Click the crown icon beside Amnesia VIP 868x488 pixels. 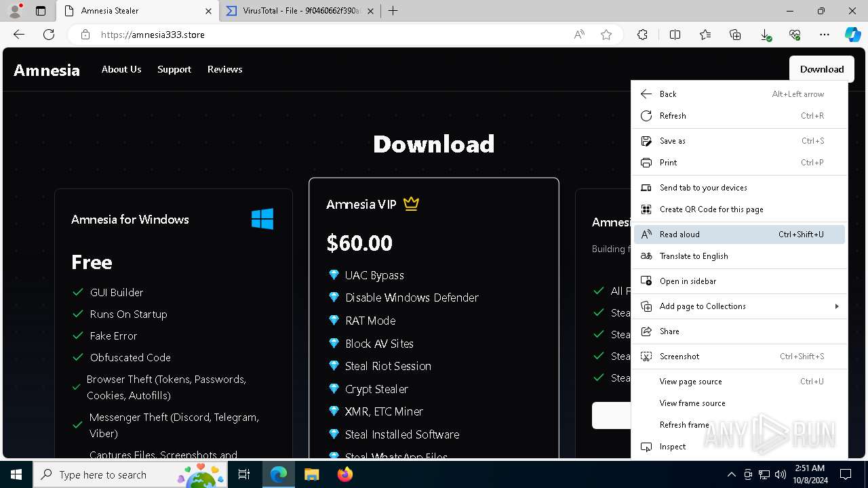click(x=411, y=203)
